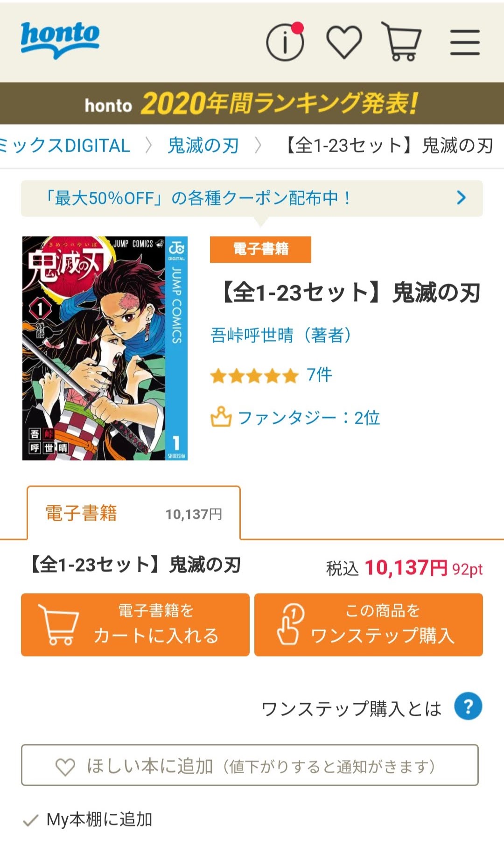Click ワンステップ購入 one-step purchase button
This screenshot has height=853, width=504.
pyautogui.click(x=369, y=625)
